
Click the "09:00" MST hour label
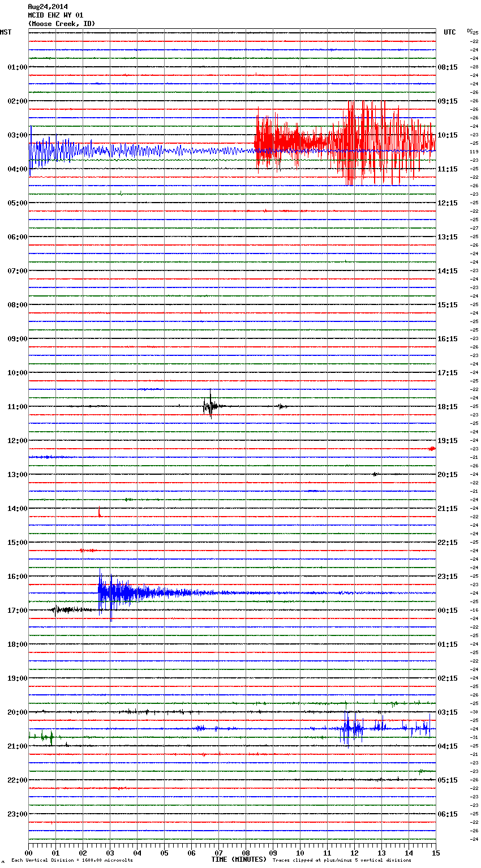coord(18,338)
